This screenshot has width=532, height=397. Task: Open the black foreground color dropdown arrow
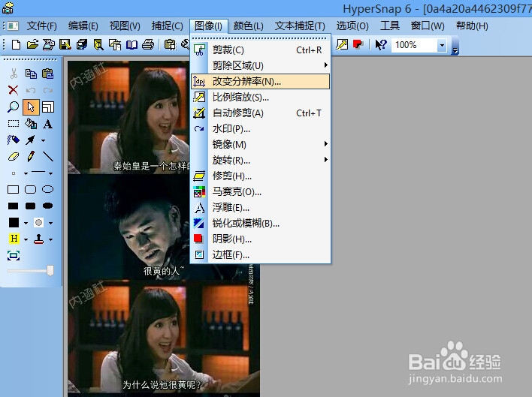[x=26, y=223]
